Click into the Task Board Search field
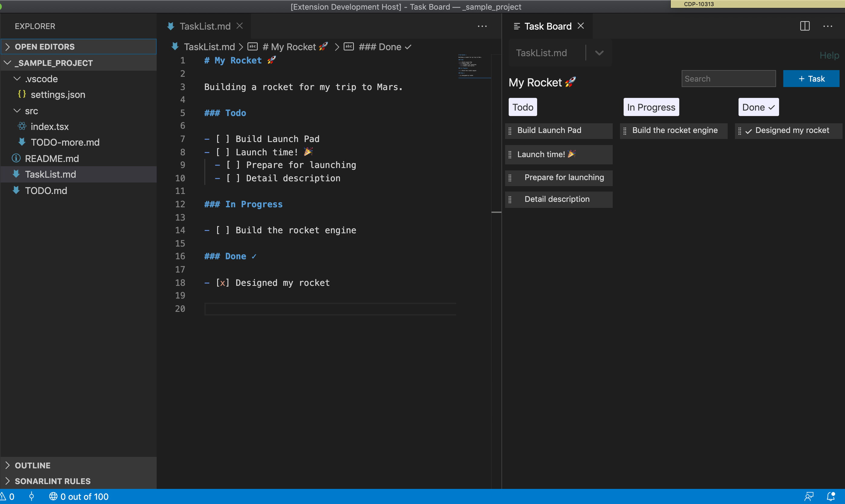This screenshot has width=845, height=504. coord(729,79)
